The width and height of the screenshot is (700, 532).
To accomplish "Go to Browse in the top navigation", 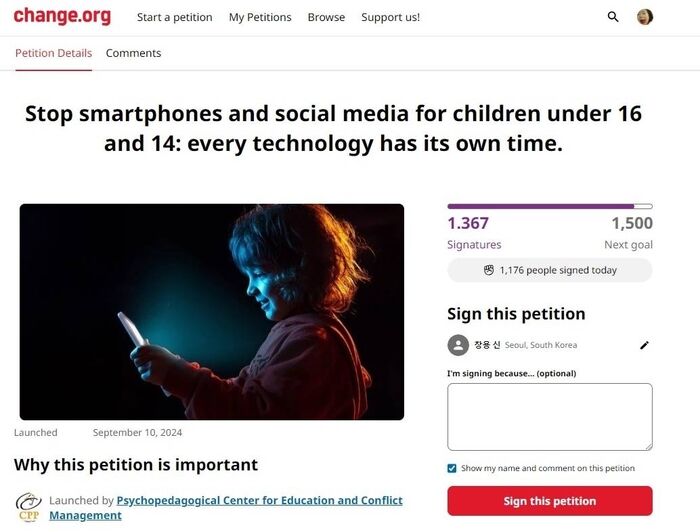I will pyautogui.click(x=326, y=17).
